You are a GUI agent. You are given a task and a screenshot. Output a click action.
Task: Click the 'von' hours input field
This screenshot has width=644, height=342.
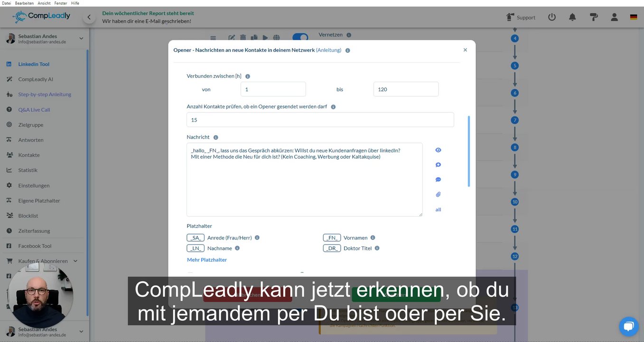pyautogui.click(x=273, y=89)
